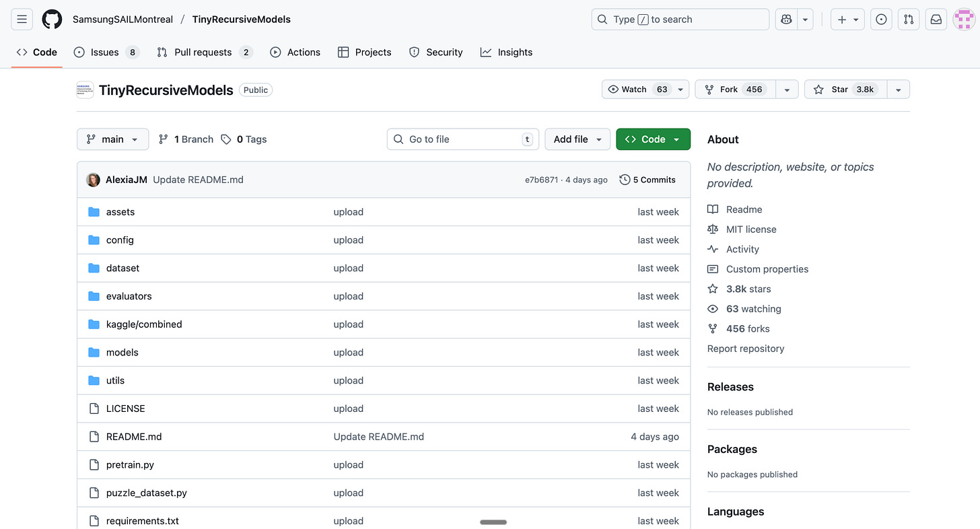Open the green Code dropdown button
Viewport: 980px width, 529px height.
click(x=653, y=139)
